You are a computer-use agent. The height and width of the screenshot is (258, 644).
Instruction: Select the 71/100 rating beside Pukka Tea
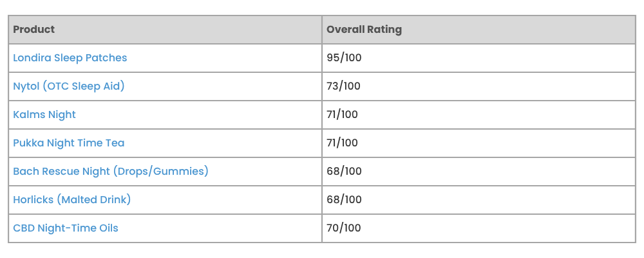click(342, 143)
